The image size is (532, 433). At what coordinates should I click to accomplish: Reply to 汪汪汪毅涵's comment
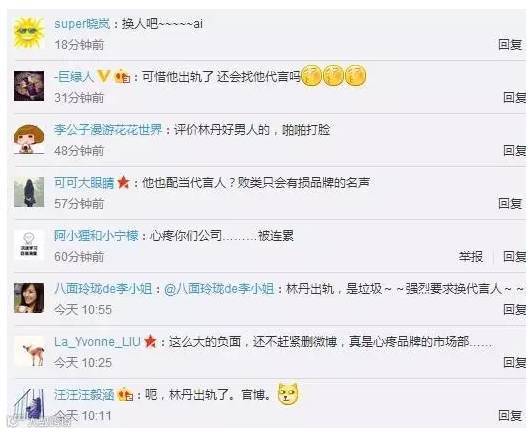tap(510, 415)
